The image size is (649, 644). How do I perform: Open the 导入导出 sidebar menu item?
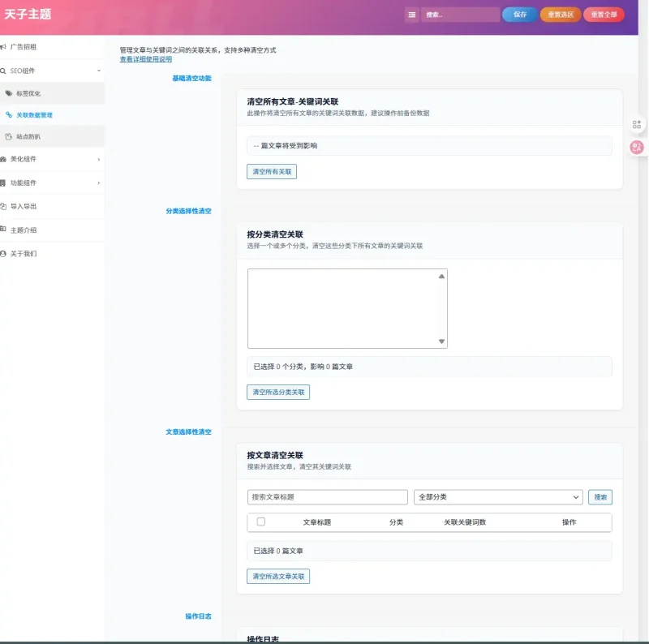[23, 206]
